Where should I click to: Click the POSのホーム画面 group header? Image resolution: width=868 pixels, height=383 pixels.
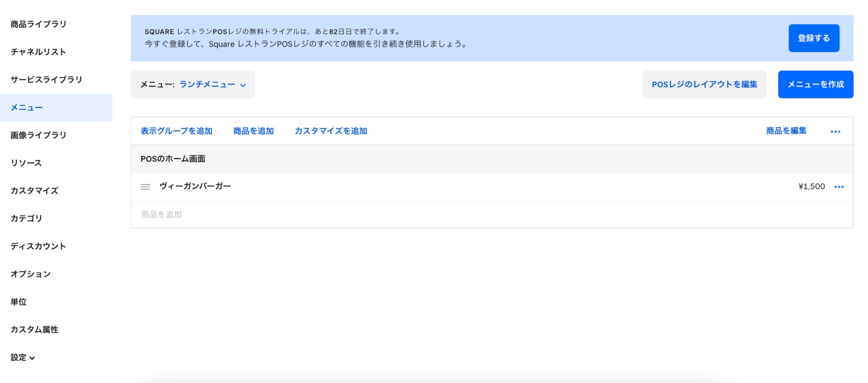492,159
